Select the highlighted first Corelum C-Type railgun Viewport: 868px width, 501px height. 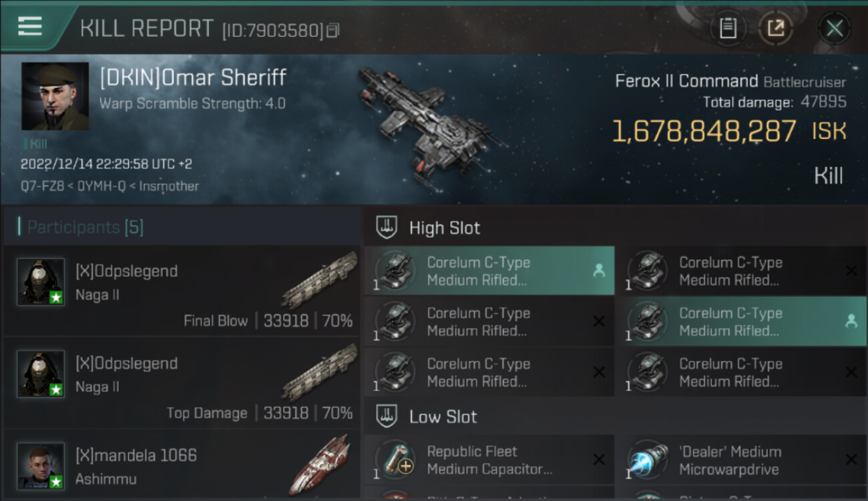tap(489, 271)
